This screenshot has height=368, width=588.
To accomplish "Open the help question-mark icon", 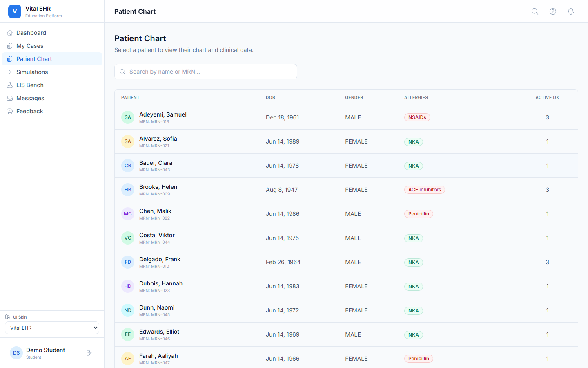I will coord(553,11).
